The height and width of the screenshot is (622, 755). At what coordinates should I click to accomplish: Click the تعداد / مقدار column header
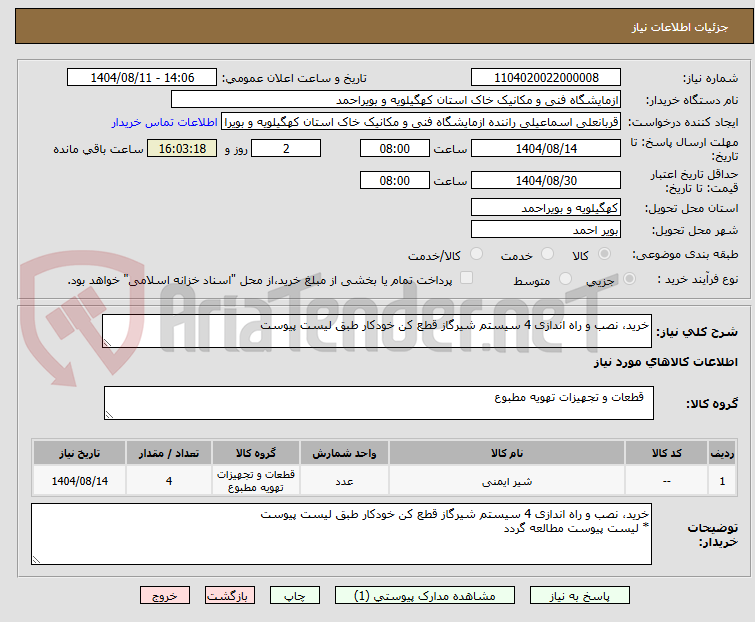tap(169, 453)
